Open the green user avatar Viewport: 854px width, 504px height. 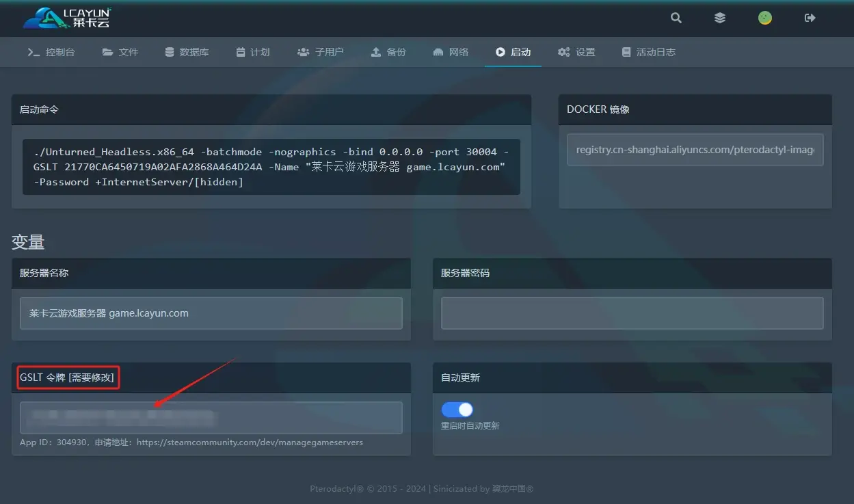point(765,18)
